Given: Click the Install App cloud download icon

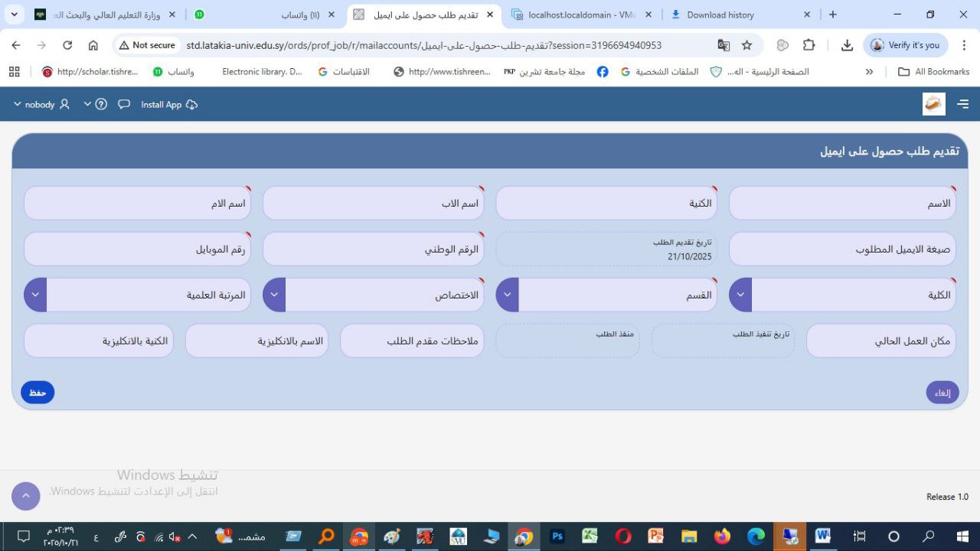Looking at the screenshot, I should 191,104.
